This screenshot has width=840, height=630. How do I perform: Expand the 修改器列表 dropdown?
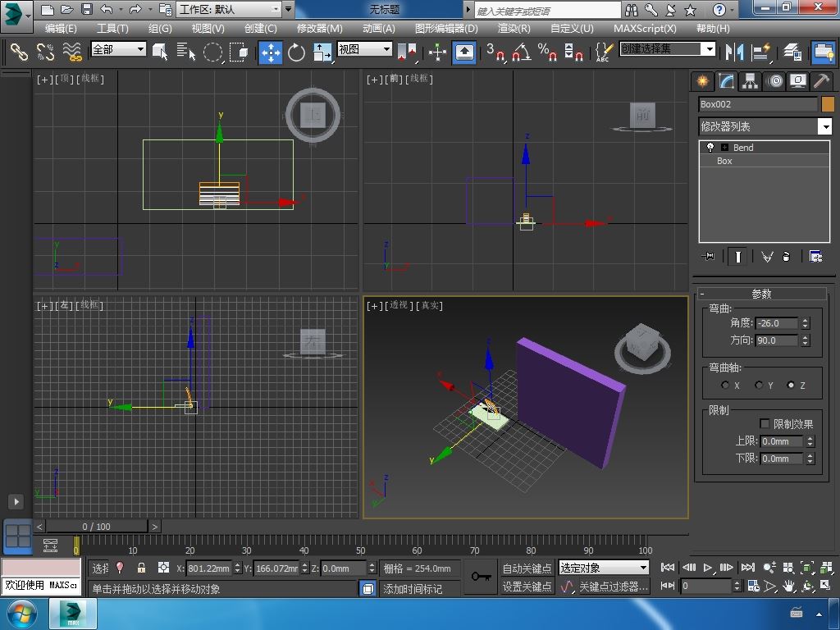tap(825, 127)
